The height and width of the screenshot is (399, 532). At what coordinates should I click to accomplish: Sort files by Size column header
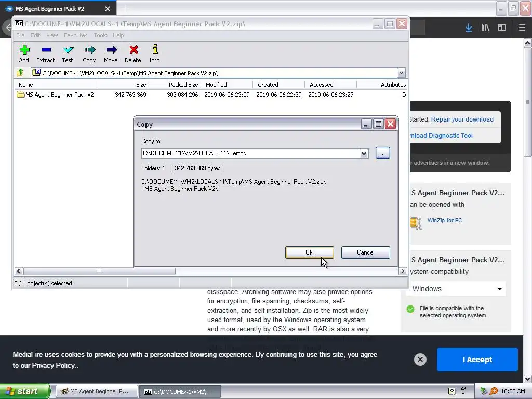(x=123, y=85)
